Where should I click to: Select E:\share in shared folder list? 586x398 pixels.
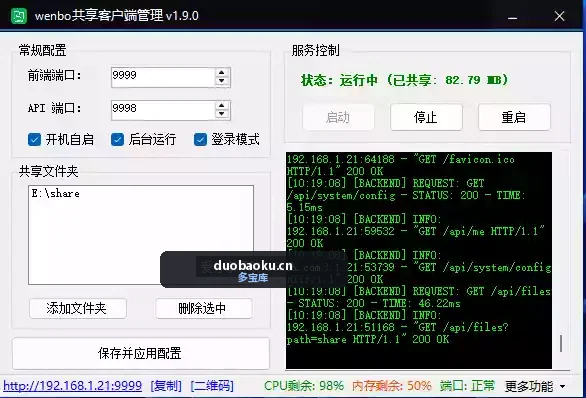click(56, 194)
